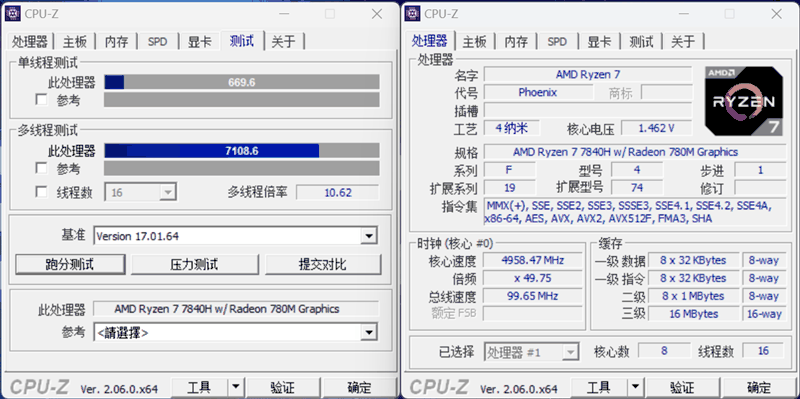800x399 pixels.
Task: Click multi-thread score bar showing 7108.6
Action: (x=242, y=151)
